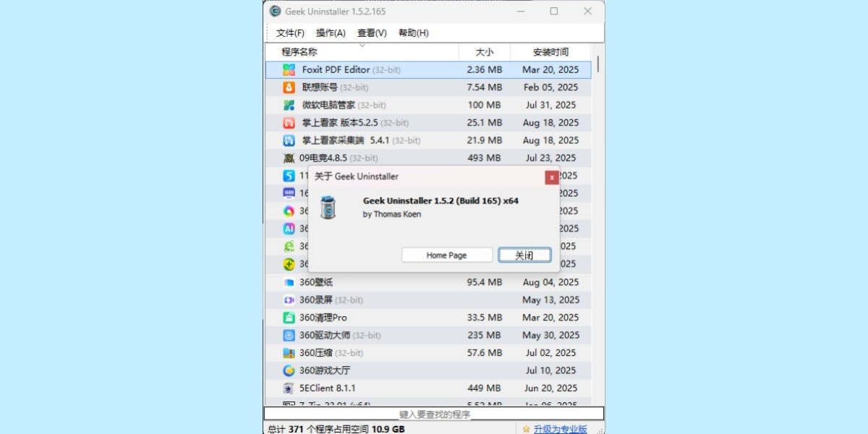Viewport: 868px width, 434px height.
Task: Select the 360游戏大厅 entry name
Action: (x=325, y=370)
